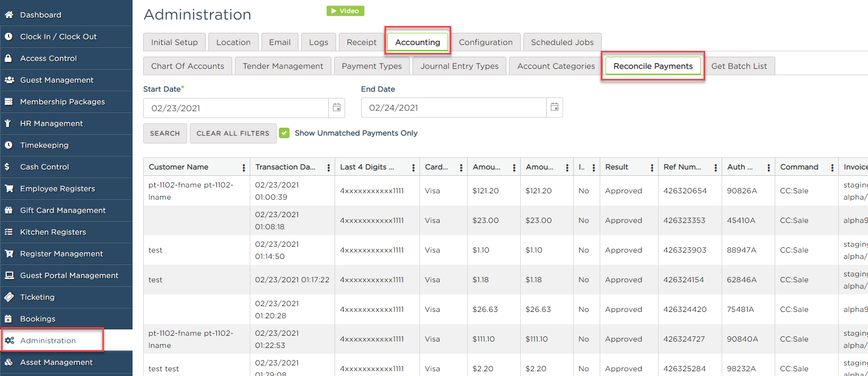The height and width of the screenshot is (376, 868).
Task: Click the End Date input field
Action: (454, 108)
